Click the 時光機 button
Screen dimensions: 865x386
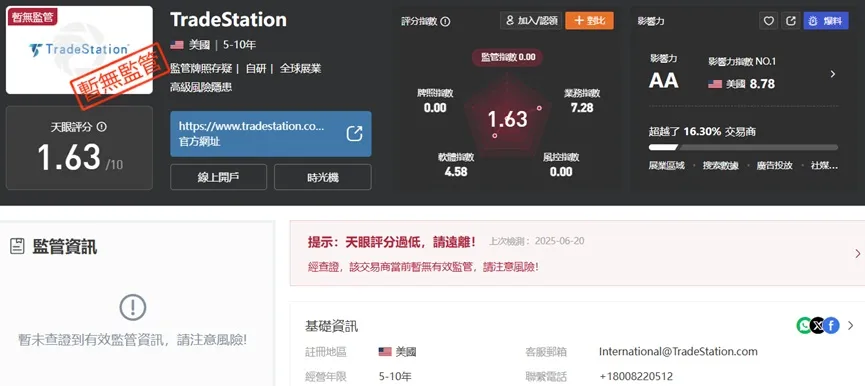click(x=323, y=177)
